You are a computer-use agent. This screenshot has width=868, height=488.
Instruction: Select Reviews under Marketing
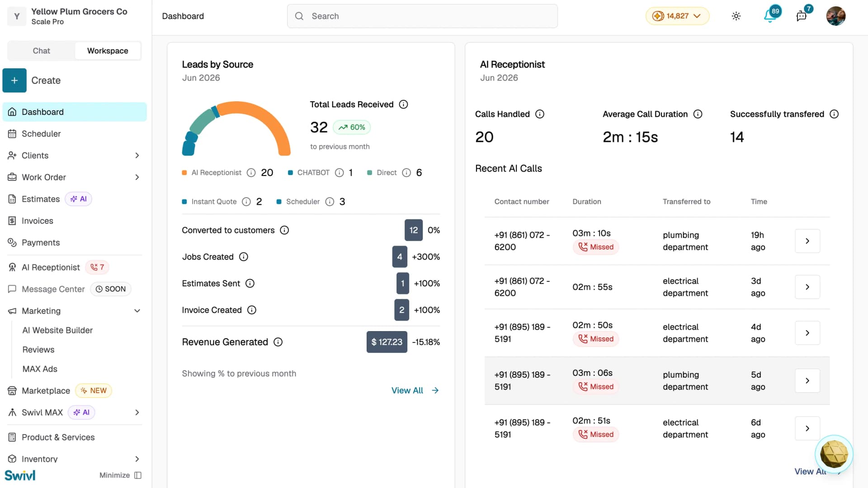[38, 350]
